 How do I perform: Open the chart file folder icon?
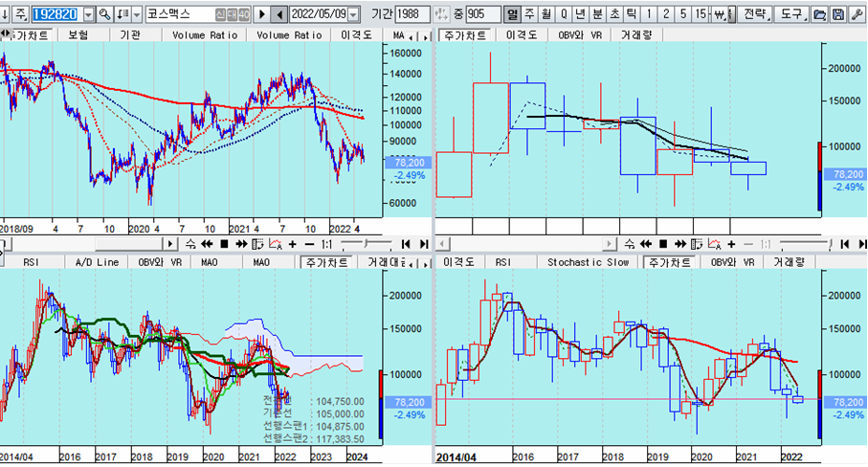pos(819,14)
